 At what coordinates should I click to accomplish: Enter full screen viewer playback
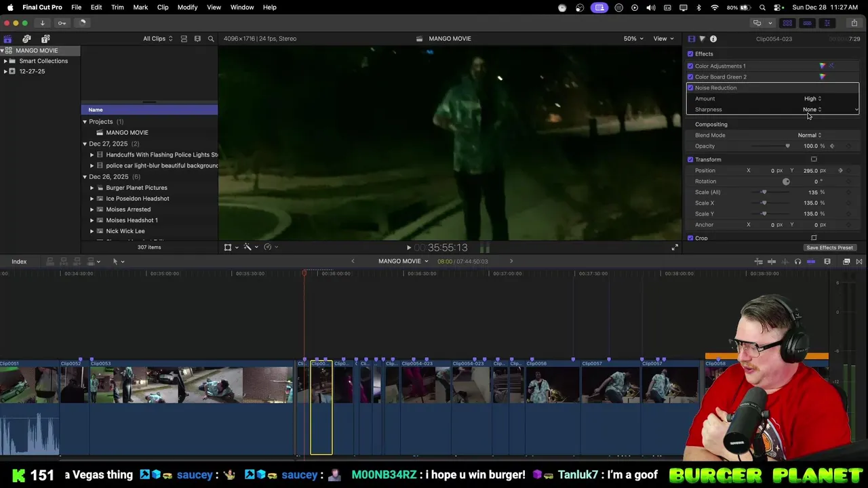point(674,247)
